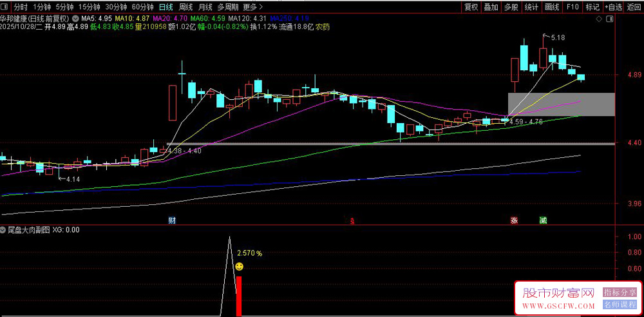Viewport: 644px width, 317px height.
Task: Click the XG: 0.00 indicator value
Action: (x=66, y=230)
